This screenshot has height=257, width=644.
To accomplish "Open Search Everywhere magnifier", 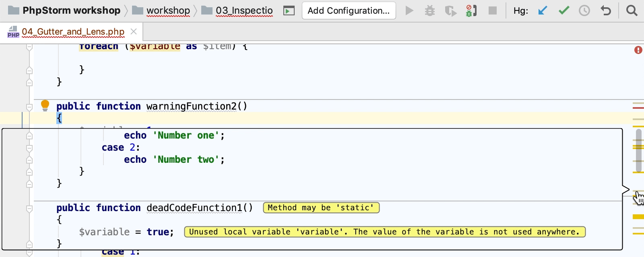I will [632, 10].
